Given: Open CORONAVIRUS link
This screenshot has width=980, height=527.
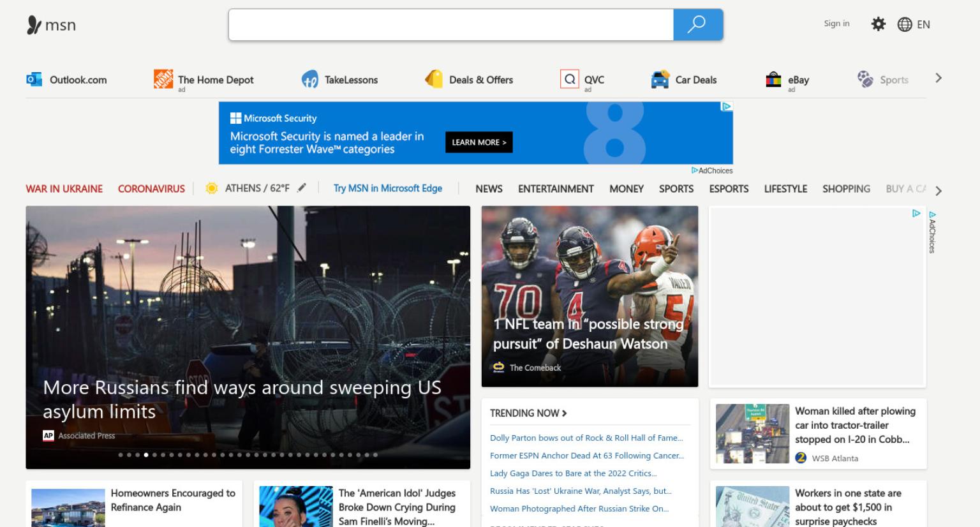Looking at the screenshot, I should [x=151, y=189].
